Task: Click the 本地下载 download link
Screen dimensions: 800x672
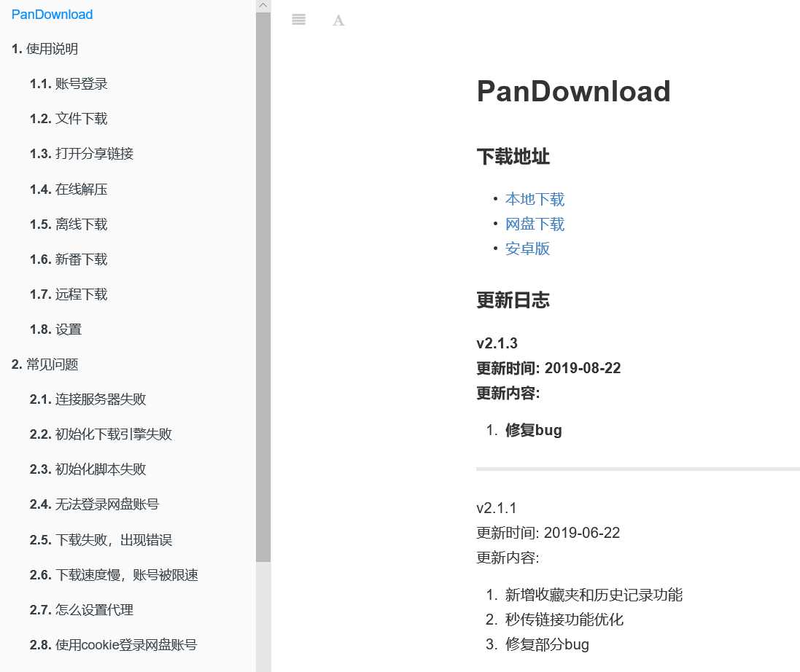Action: 535,200
